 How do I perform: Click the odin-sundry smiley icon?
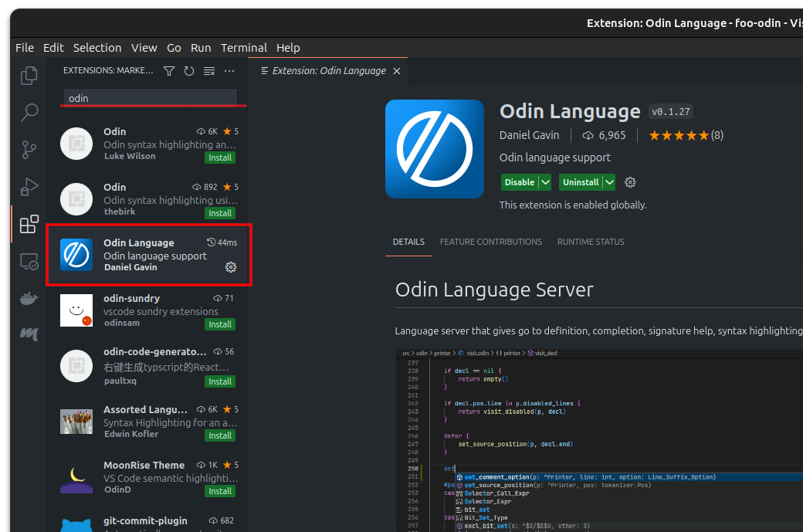pyautogui.click(x=76, y=310)
